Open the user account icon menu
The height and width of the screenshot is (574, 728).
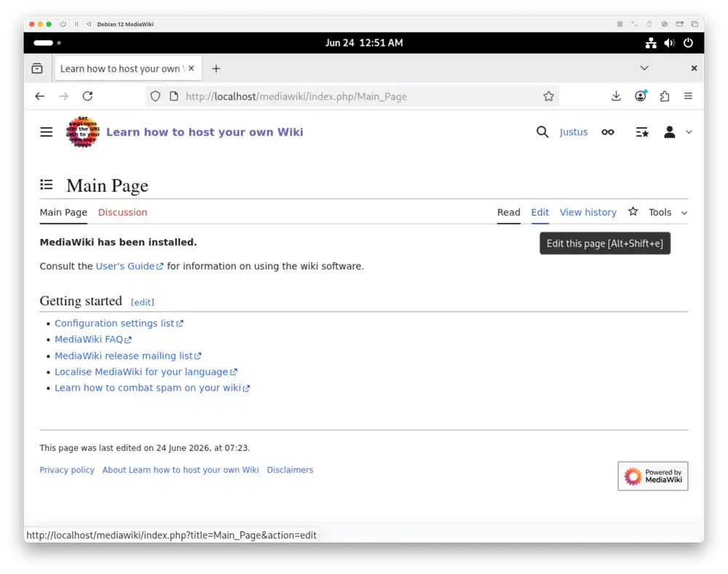670,133
